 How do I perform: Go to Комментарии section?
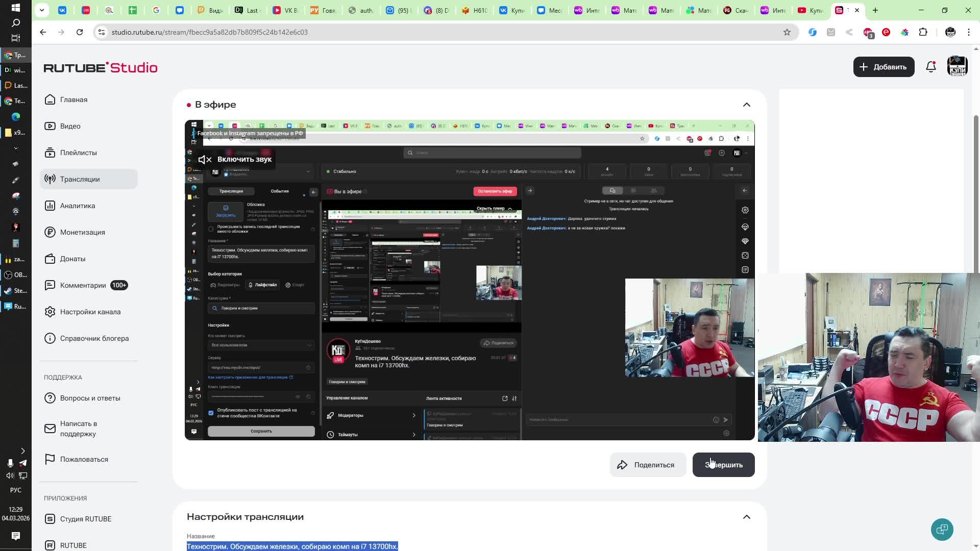(x=83, y=285)
